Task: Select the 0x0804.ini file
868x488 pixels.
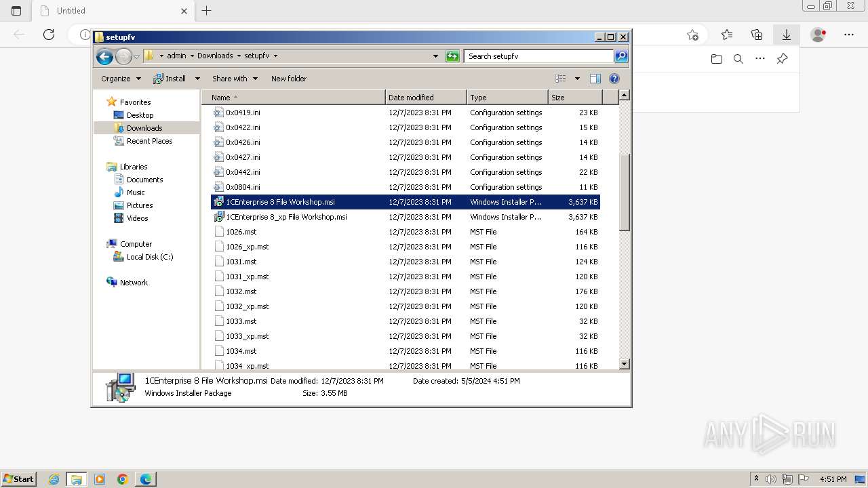Action: tap(243, 187)
